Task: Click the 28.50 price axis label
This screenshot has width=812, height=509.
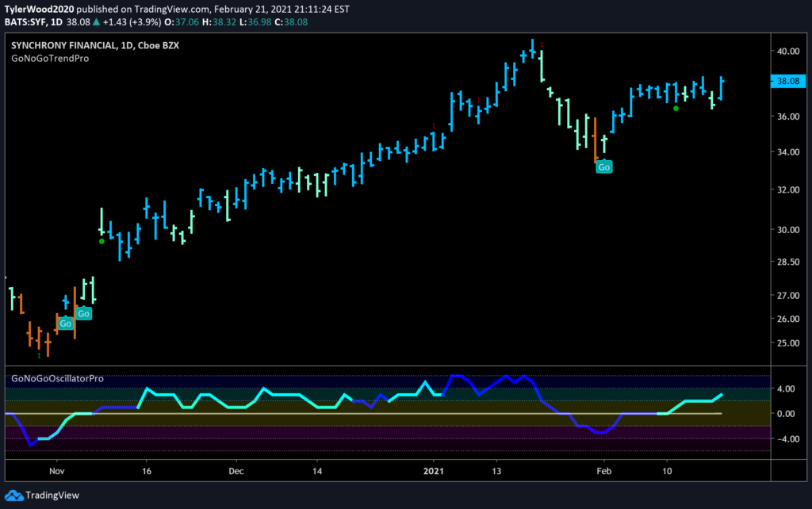Action: 787,262
